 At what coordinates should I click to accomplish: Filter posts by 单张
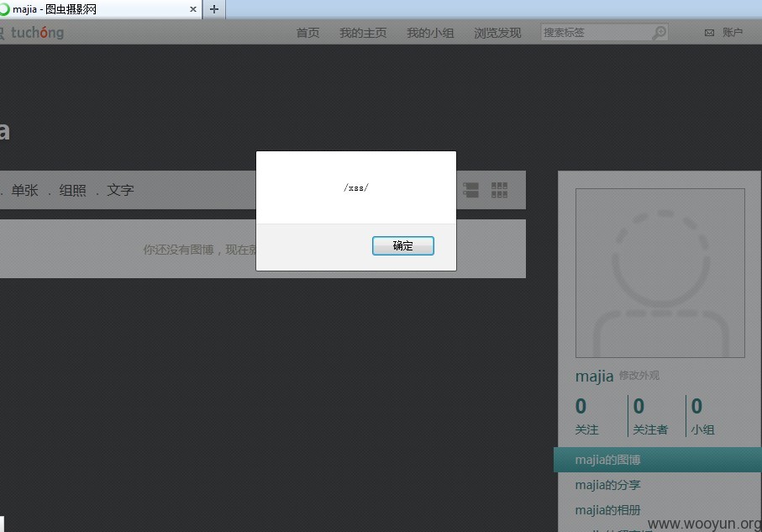(x=25, y=190)
